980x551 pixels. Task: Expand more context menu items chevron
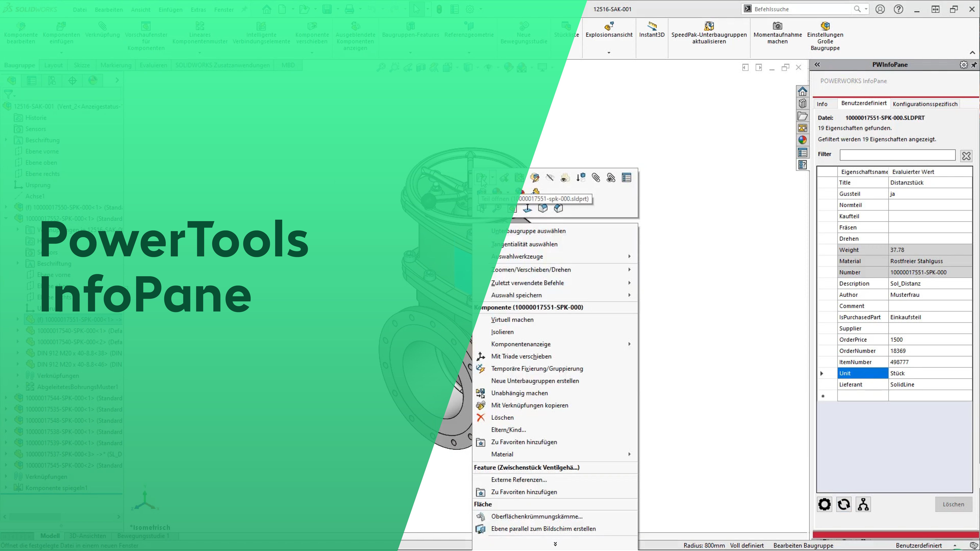tap(555, 544)
